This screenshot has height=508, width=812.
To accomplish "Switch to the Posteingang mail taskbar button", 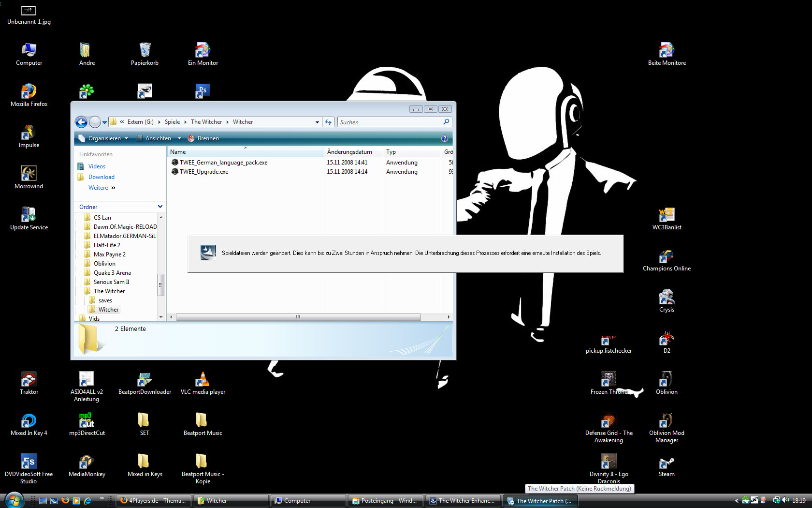I will pos(385,501).
